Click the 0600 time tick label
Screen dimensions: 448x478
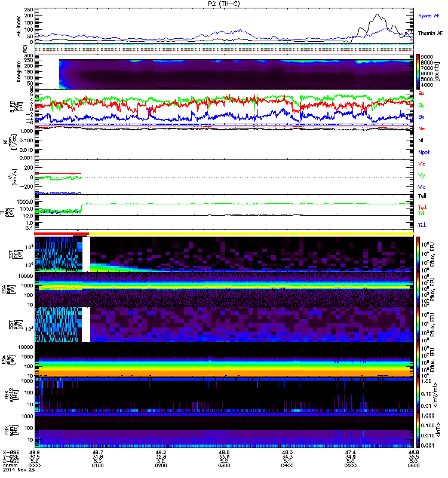pos(413,465)
